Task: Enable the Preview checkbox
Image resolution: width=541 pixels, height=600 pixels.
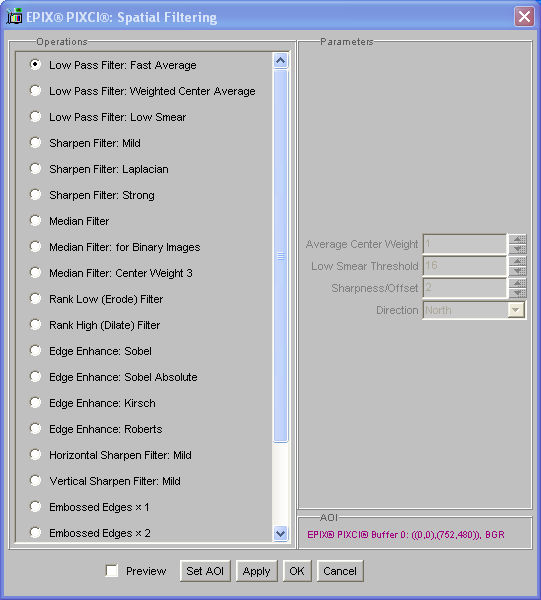Action: pos(112,571)
